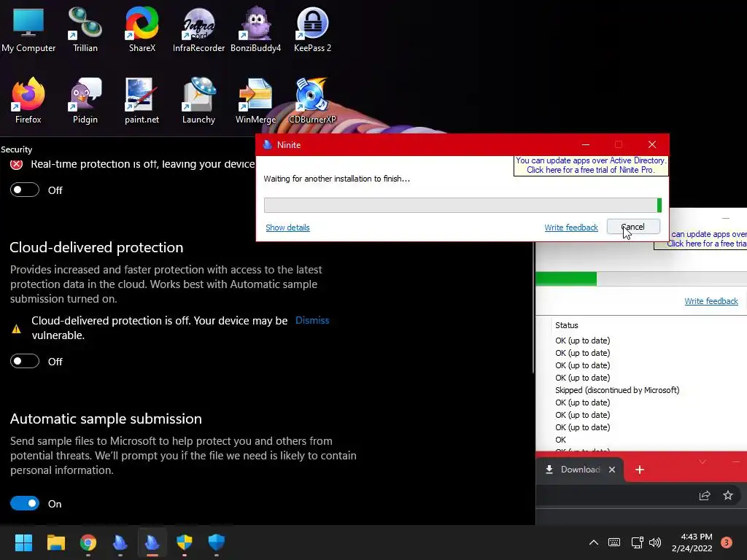Click the Status column header
This screenshot has height=560, width=747.
coord(566,325)
